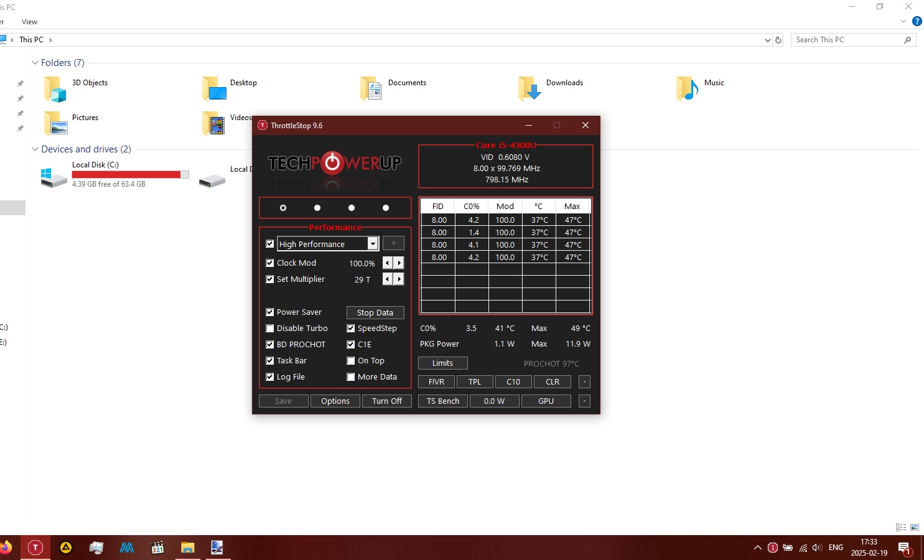Open the TPL power limits

click(x=475, y=382)
